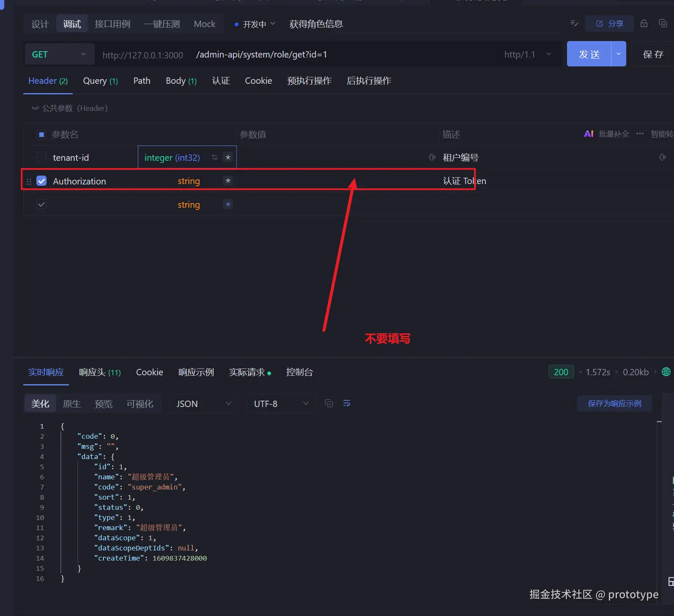Open the 接口用例 tab
This screenshot has width=674, height=616.
(112, 24)
